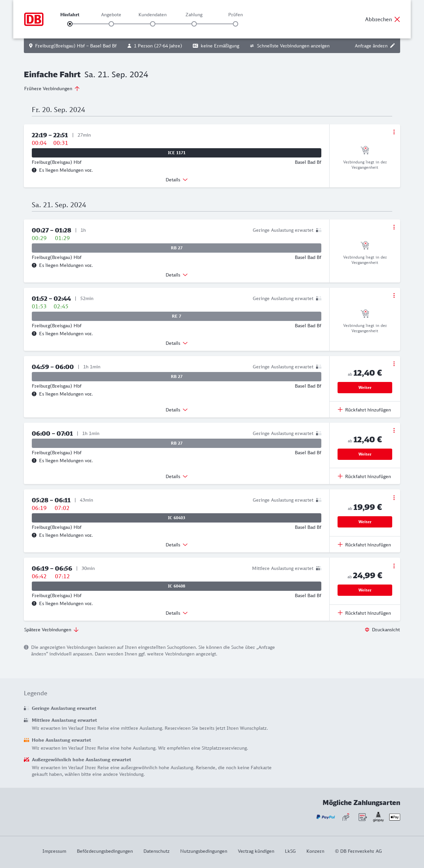Add return trip to the 06:00 RB 27 connection
Image resolution: width=424 pixels, height=868 pixels.
[364, 476]
